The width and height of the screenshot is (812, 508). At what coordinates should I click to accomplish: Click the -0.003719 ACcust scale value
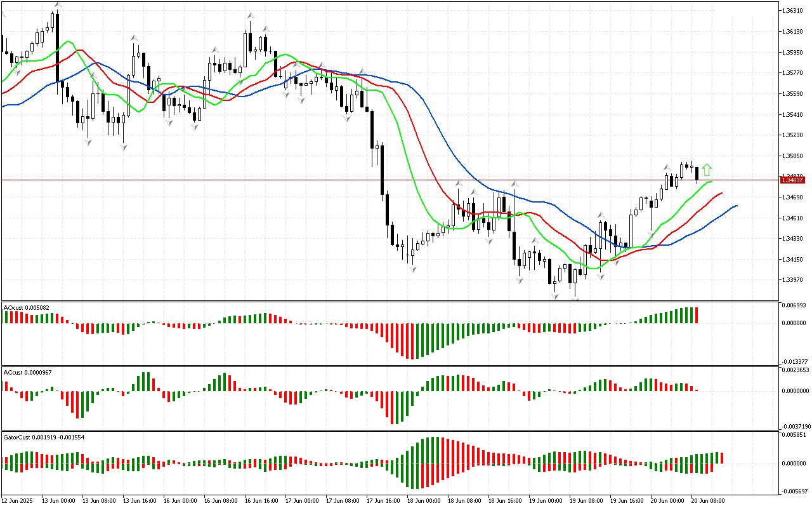pyautogui.click(x=796, y=427)
